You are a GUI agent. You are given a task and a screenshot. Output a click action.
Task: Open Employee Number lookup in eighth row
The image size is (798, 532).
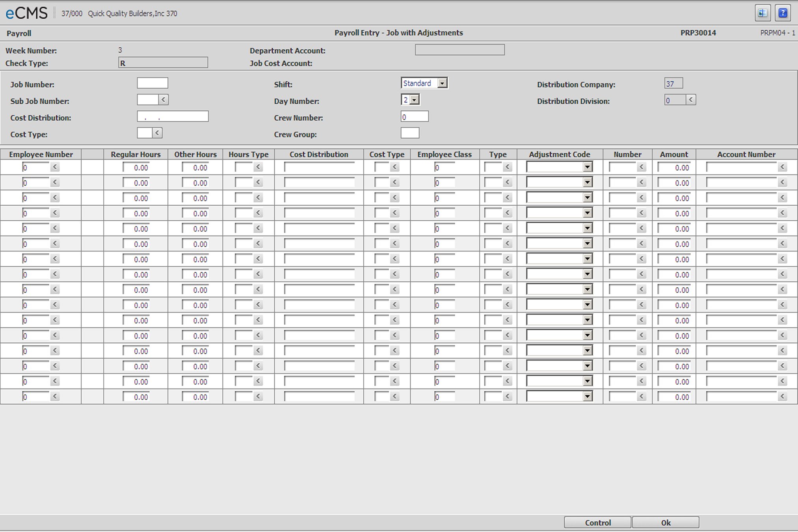pyautogui.click(x=55, y=274)
